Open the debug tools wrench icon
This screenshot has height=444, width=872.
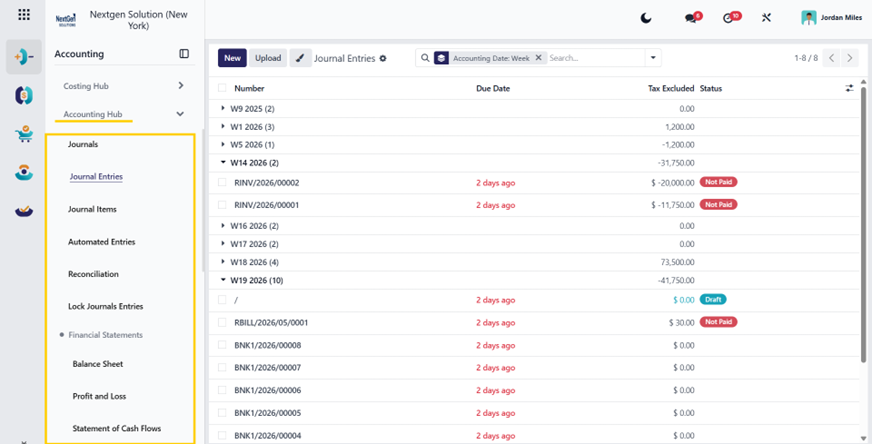[766, 18]
